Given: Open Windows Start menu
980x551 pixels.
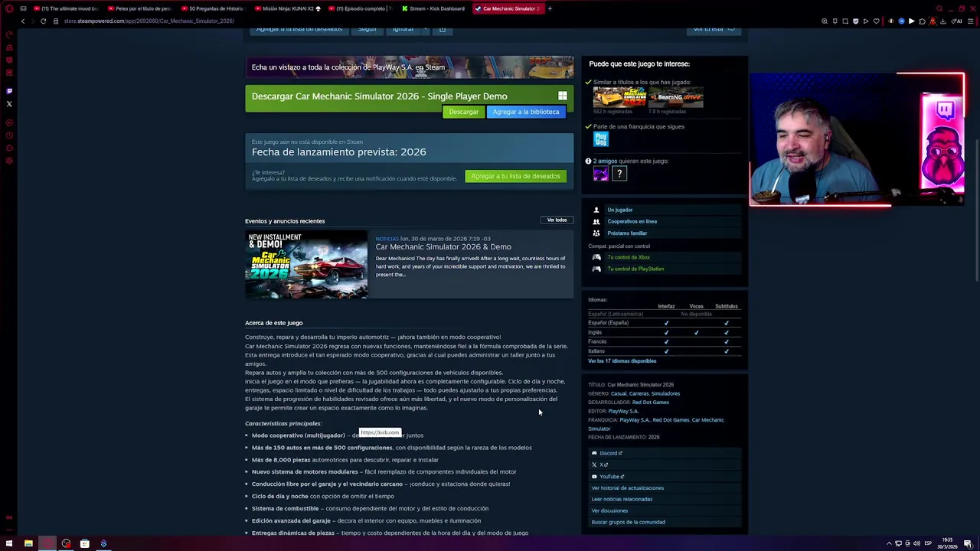Looking at the screenshot, I should tap(9, 543).
